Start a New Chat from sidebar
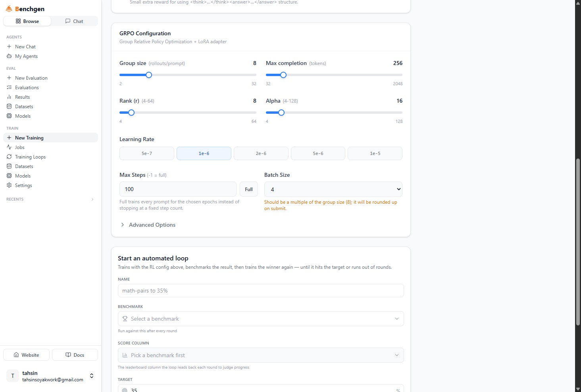 [50, 46]
